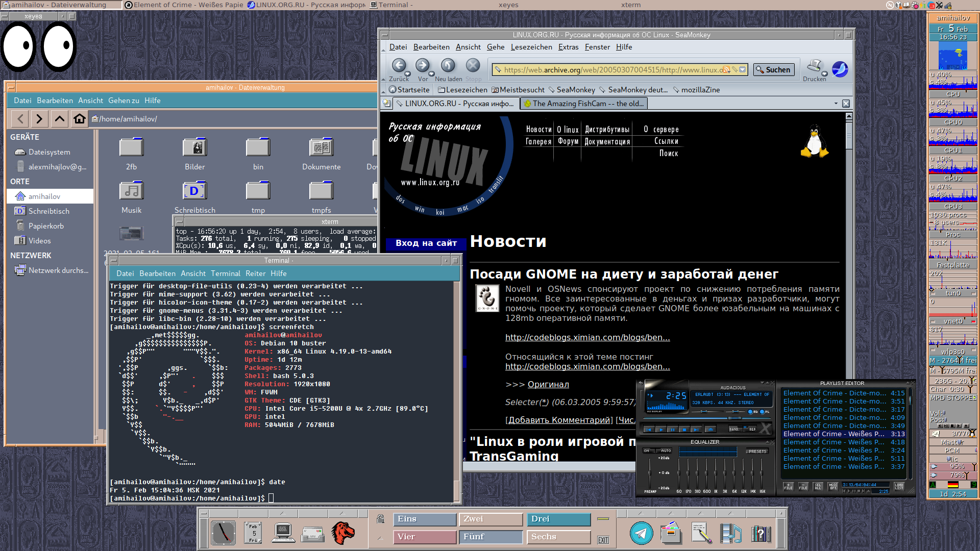Click the Vor forward arrow in SeaMonkey
Viewport: 980px width, 551px height.
pyautogui.click(x=422, y=65)
